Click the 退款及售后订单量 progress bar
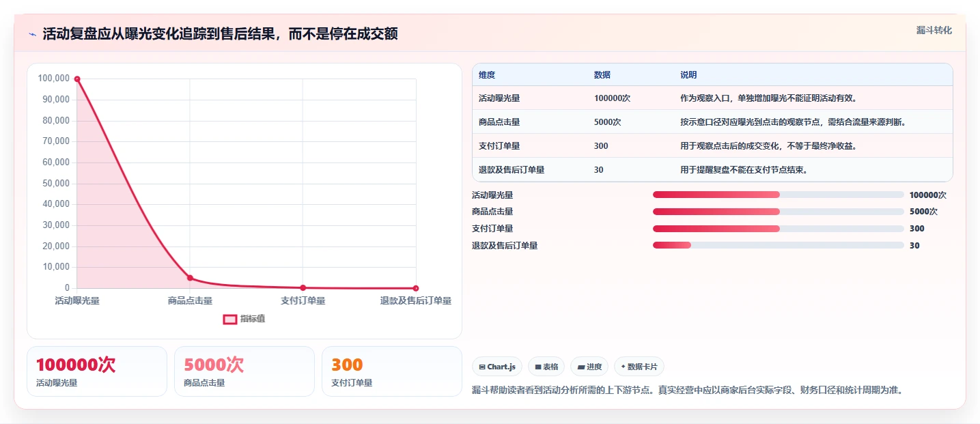 click(779, 245)
